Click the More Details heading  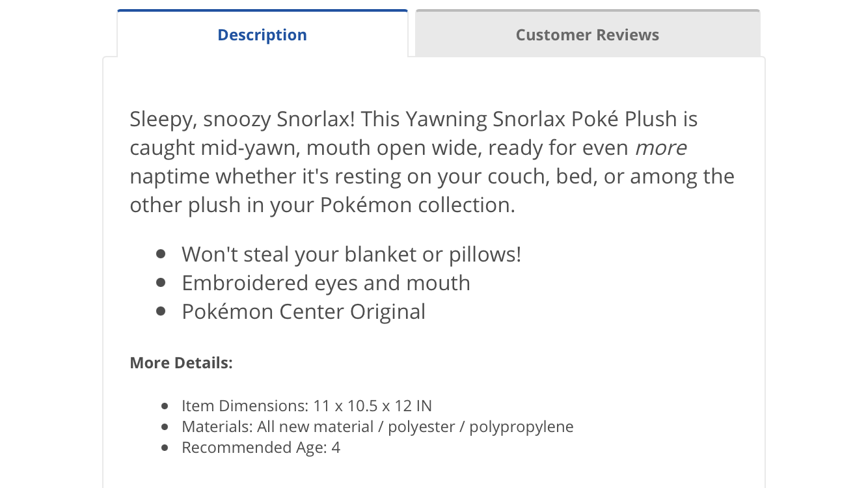tap(181, 362)
